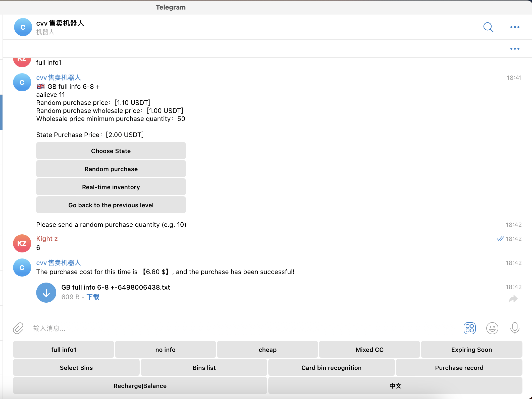Click the 下载 download link
Screen dimensions: 532x399
click(93, 297)
